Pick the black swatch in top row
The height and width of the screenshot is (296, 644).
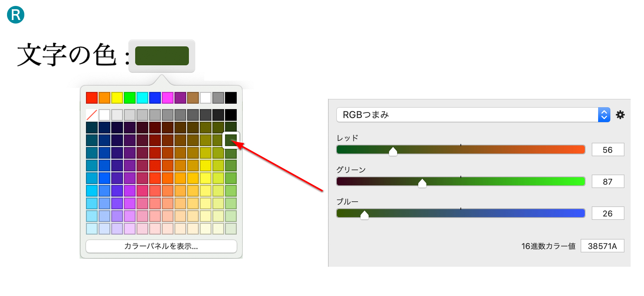pos(231,98)
